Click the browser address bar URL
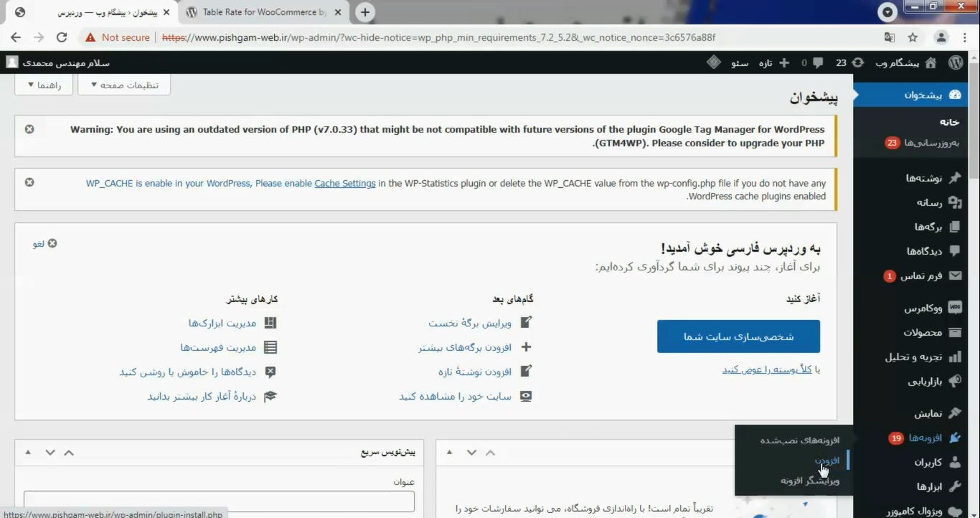The image size is (980, 518). [438, 37]
